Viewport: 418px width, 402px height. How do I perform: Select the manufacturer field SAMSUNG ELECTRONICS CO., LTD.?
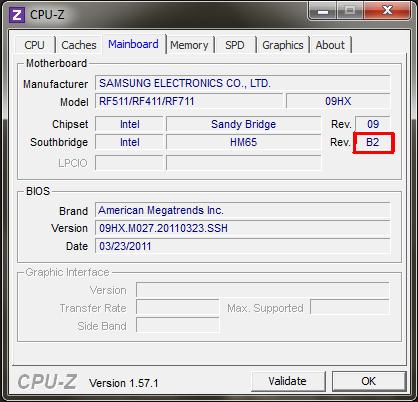(x=242, y=83)
